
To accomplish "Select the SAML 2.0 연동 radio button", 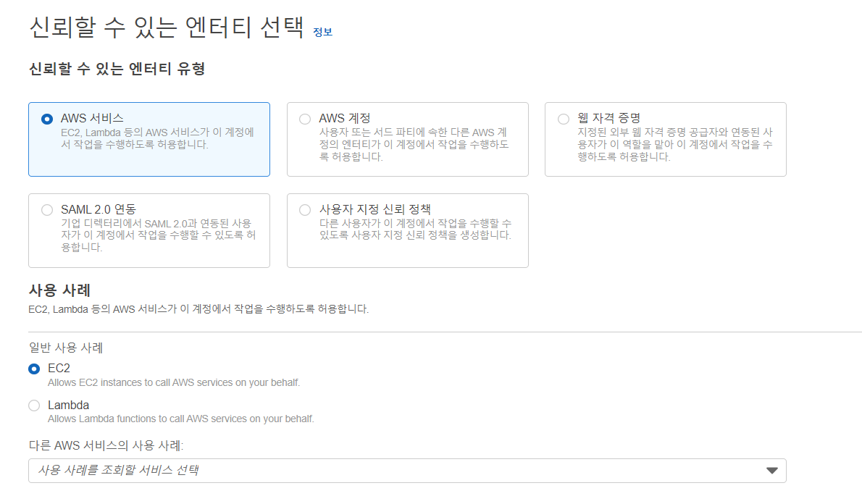I will pos(47,210).
